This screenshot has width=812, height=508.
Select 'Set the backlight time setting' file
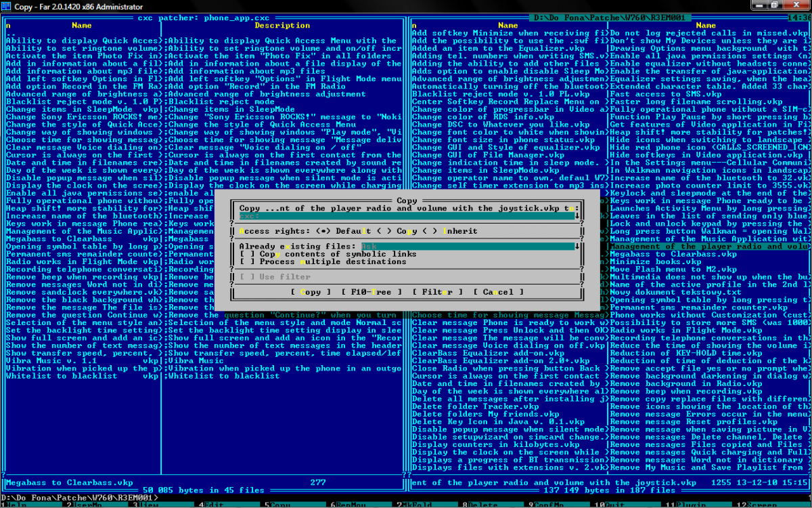click(x=82, y=331)
